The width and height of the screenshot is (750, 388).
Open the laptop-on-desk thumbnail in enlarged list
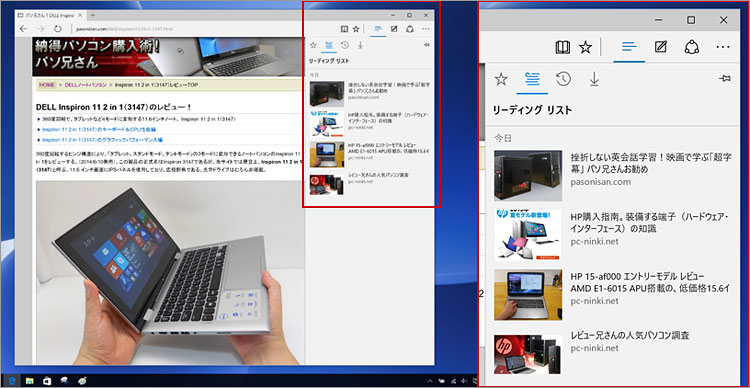[x=528, y=294]
